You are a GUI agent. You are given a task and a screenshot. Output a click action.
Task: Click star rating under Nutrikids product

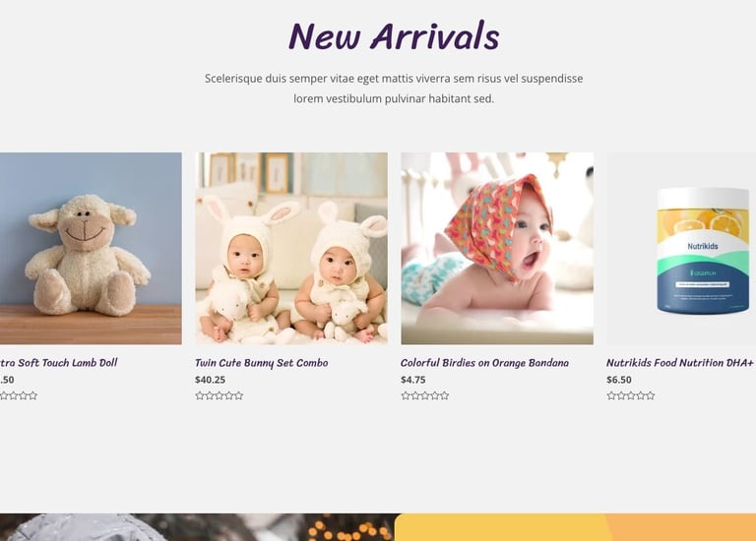click(631, 395)
